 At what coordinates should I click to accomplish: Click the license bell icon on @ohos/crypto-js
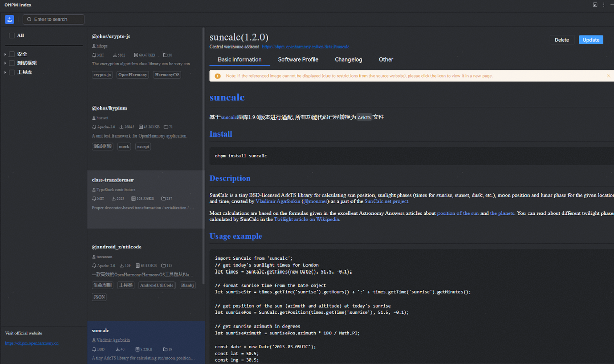(x=94, y=55)
